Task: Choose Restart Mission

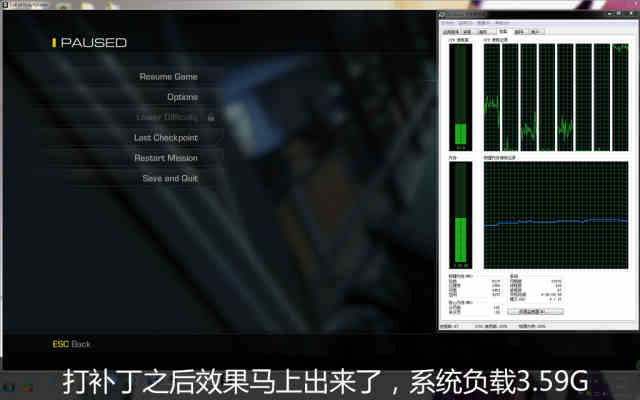Action: pos(166,158)
